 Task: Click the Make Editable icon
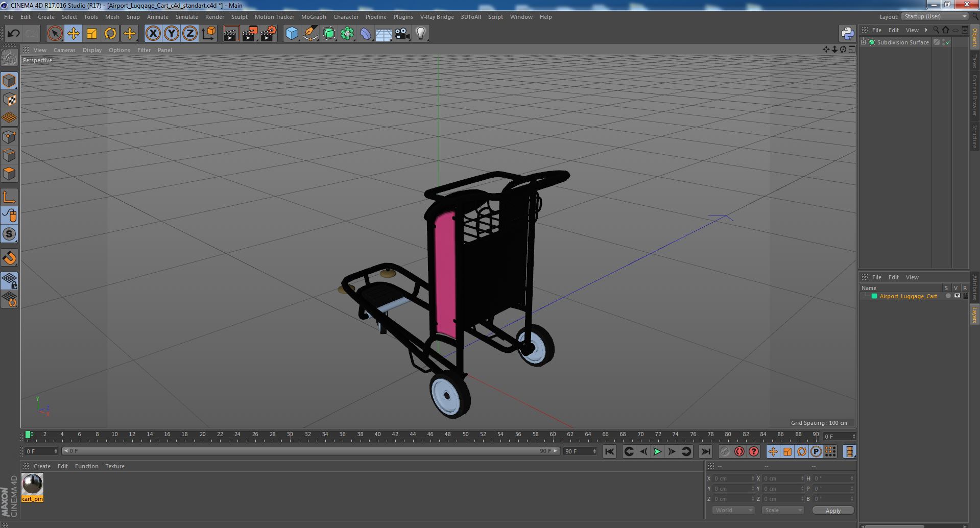click(x=9, y=58)
